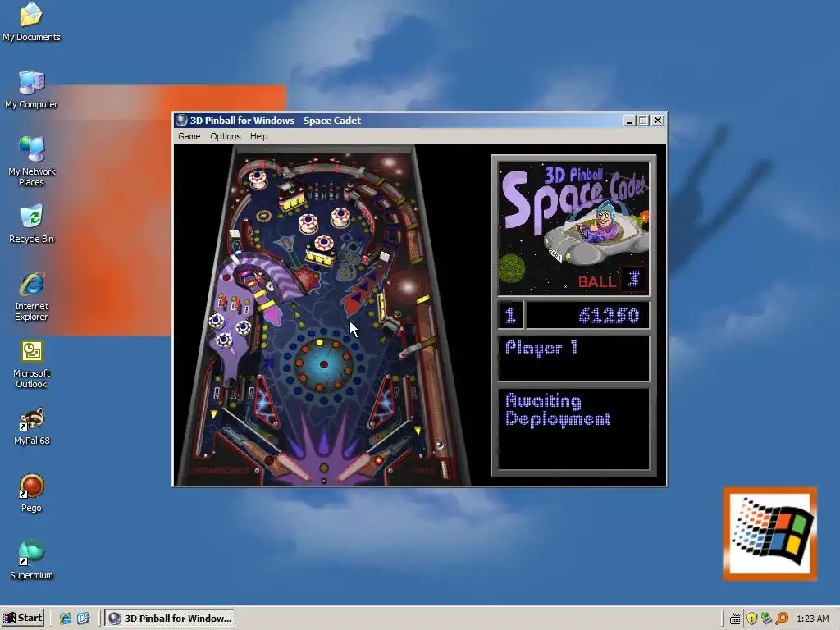840x630 pixels.
Task: Click the 3D Pinball window title text
Action: 276,121
